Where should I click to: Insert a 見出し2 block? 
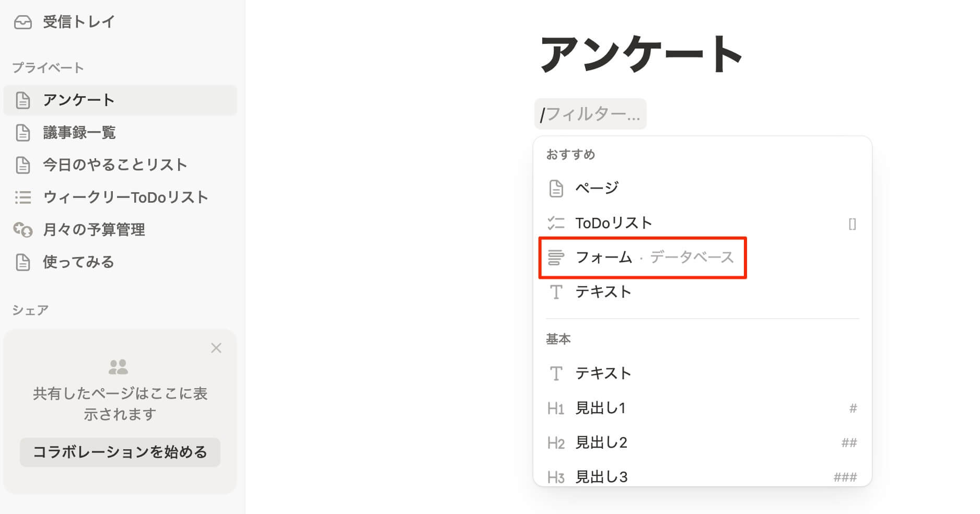click(601, 443)
